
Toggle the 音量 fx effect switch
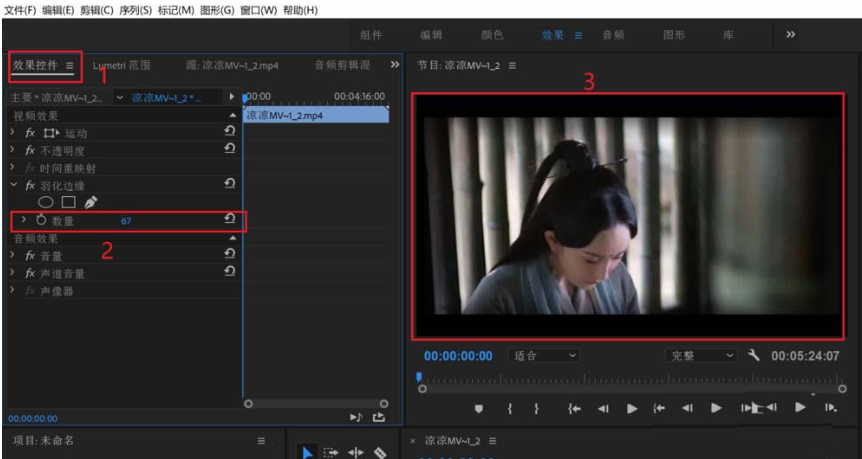tap(30, 256)
